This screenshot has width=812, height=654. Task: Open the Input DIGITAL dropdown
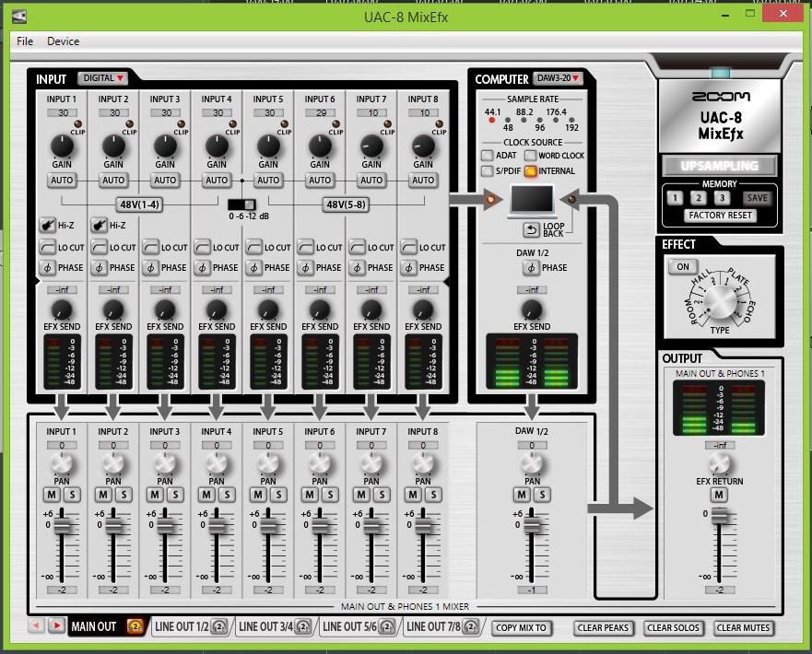[x=103, y=78]
